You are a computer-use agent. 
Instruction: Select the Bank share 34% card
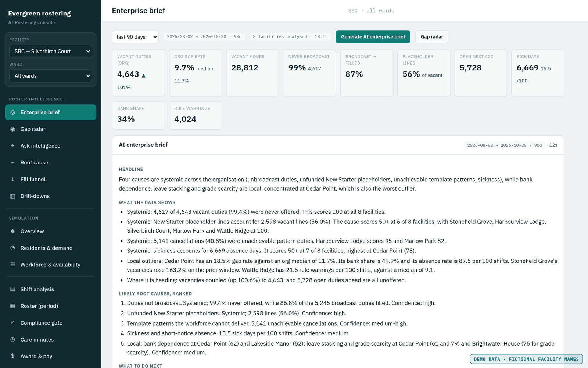pyautogui.click(x=138, y=115)
